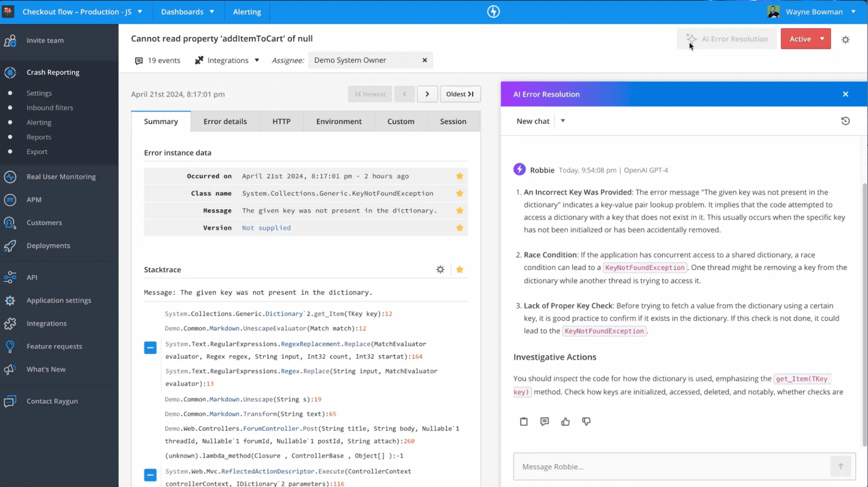This screenshot has width=868, height=487.
Task: Open Reports under Crash Reporting
Action: coord(39,137)
